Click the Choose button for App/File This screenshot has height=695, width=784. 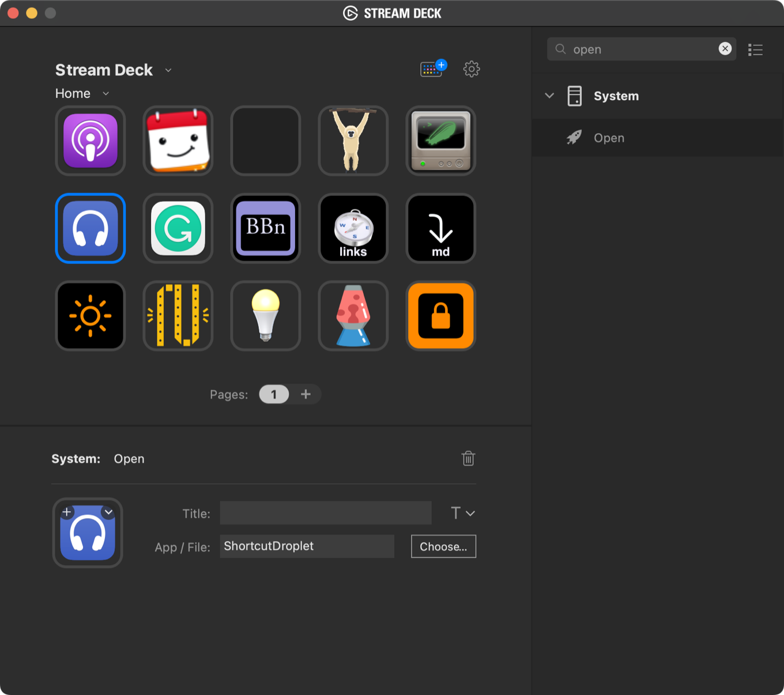tap(443, 546)
